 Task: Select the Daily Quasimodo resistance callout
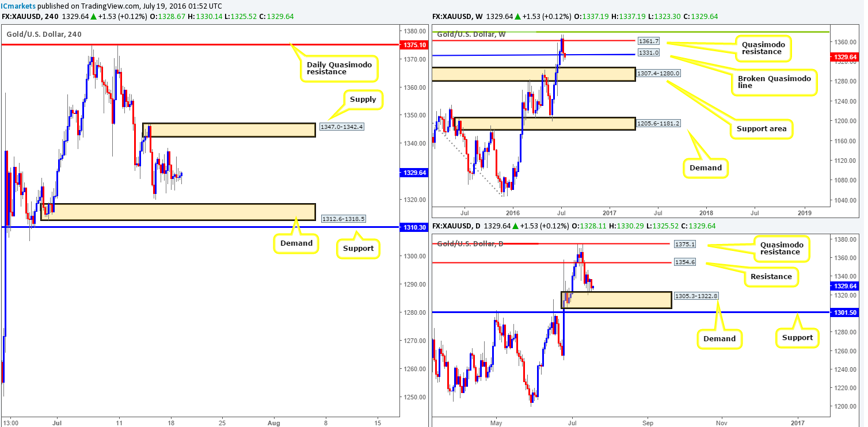pyautogui.click(x=338, y=68)
